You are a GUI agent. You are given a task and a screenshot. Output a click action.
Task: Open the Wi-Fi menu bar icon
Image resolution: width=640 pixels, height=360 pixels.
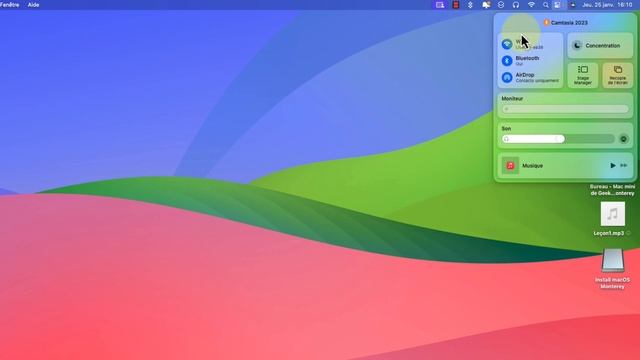click(x=531, y=5)
